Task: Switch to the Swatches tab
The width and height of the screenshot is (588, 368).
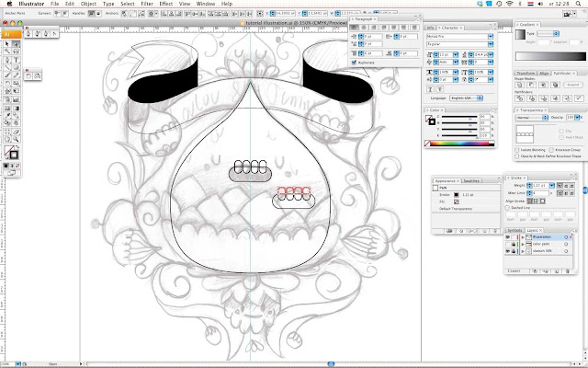Action: click(x=471, y=181)
